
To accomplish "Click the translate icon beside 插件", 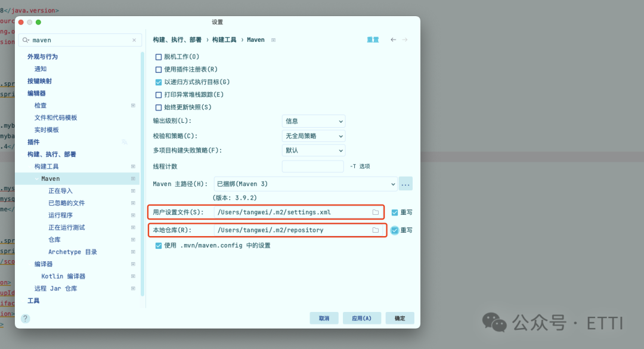I will (125, 142).
